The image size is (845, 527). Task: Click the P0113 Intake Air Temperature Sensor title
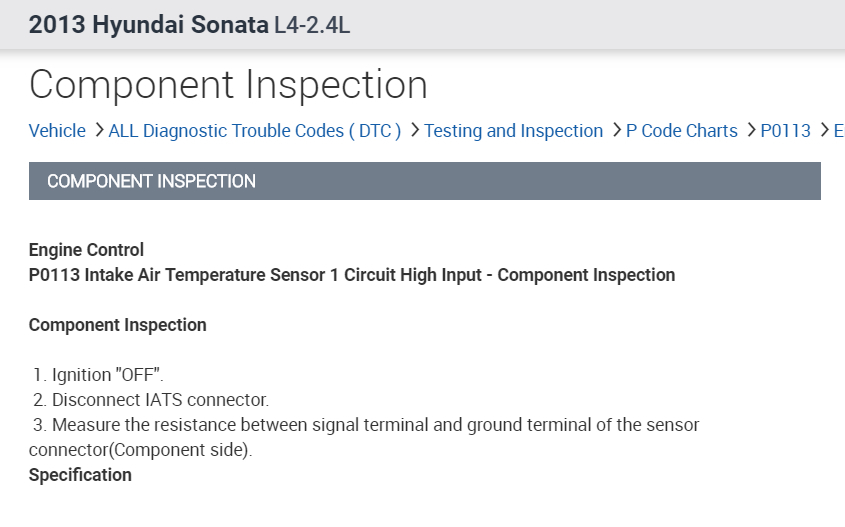click(x=351, y=275)
